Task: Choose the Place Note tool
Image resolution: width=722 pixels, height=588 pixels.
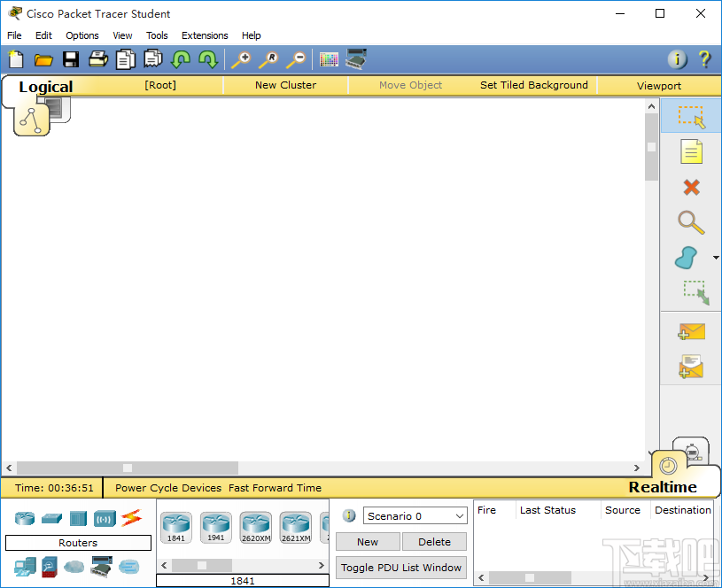Action: click(691, 152)
